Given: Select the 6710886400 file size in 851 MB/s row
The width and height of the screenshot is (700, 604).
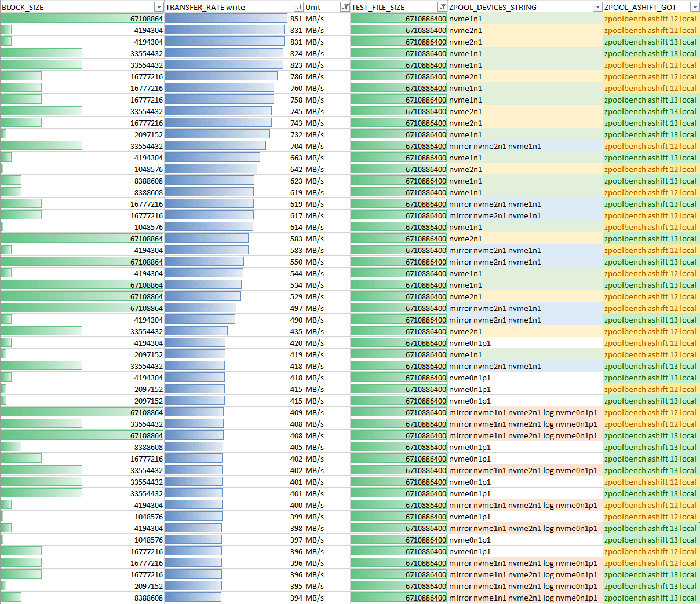Looking at the screenshot, I should pos(399,19).
